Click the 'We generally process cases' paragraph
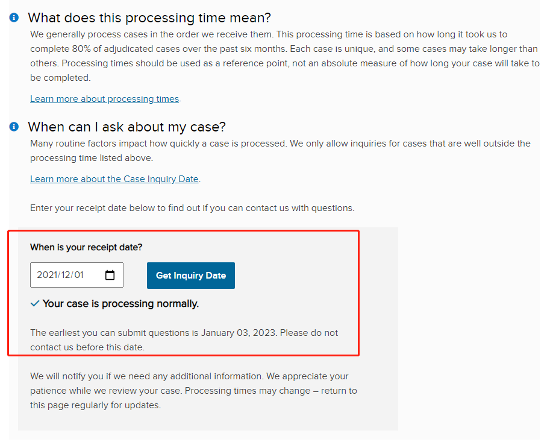The image size is (554, 446). point(285,56)
